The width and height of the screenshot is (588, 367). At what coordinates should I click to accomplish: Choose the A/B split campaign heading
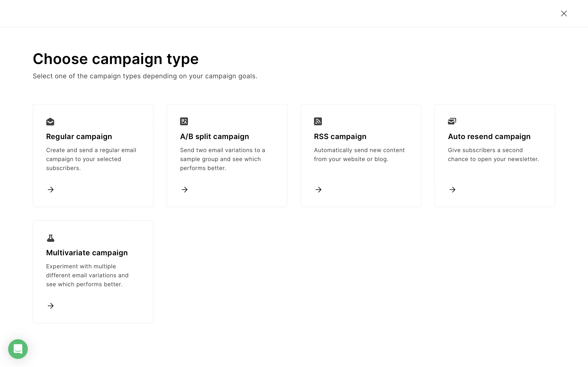click(x=214, y=137)
